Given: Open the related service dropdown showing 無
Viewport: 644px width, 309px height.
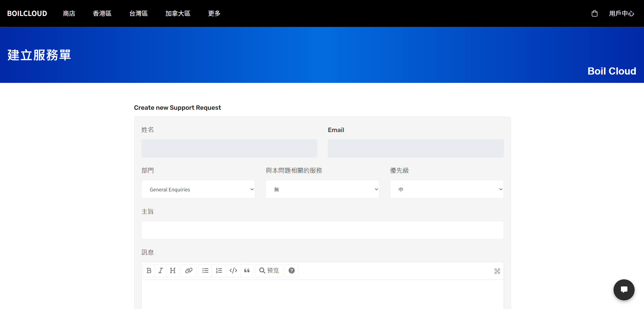Looking at the screenshot, I should pyautogui.click(x=322, y=189).
